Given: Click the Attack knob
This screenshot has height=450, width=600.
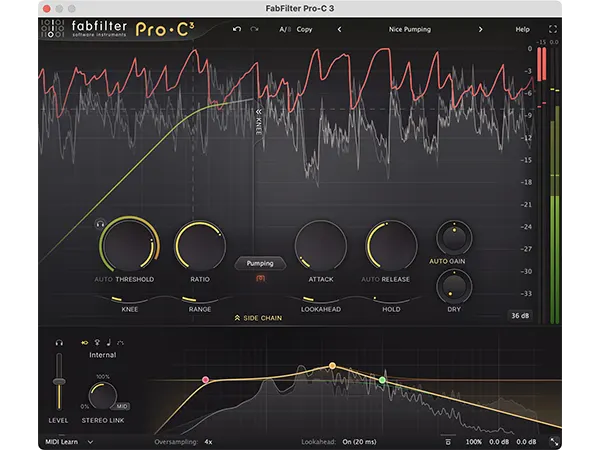Looking at the screenshot, I should coord(321,246).
